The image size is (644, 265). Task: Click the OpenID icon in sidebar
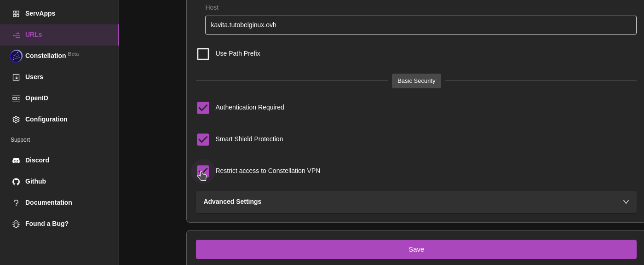16,98
